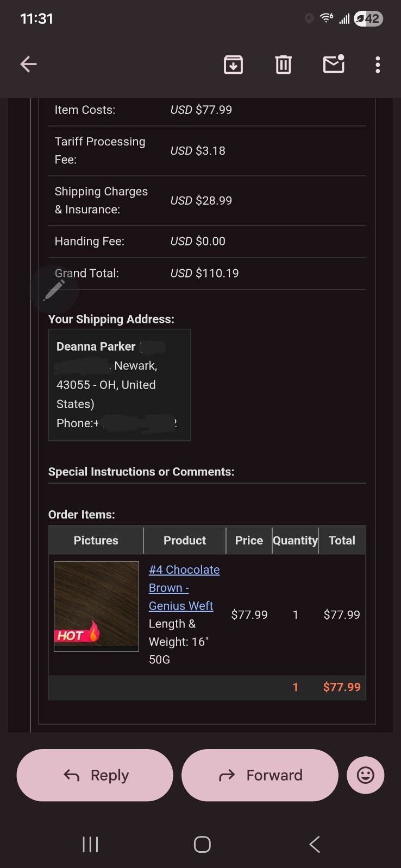Image resolution: width=401 pixels, height=868 pixels.
Task: Tap the floating pencil edit icon
Action: click(54, 290)
